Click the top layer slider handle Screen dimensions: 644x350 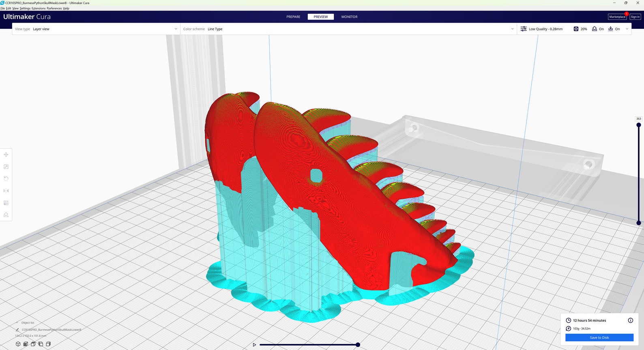click(639, 125)
